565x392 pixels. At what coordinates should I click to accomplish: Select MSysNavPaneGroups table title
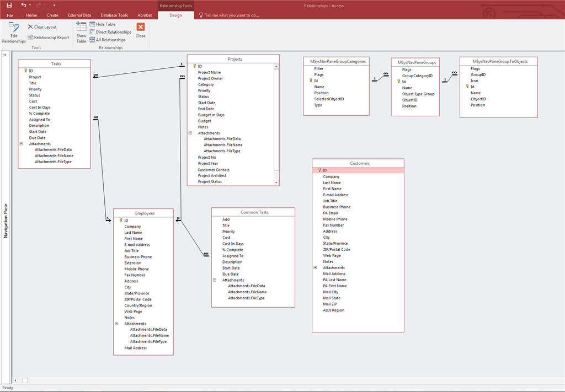pos(415,62)
